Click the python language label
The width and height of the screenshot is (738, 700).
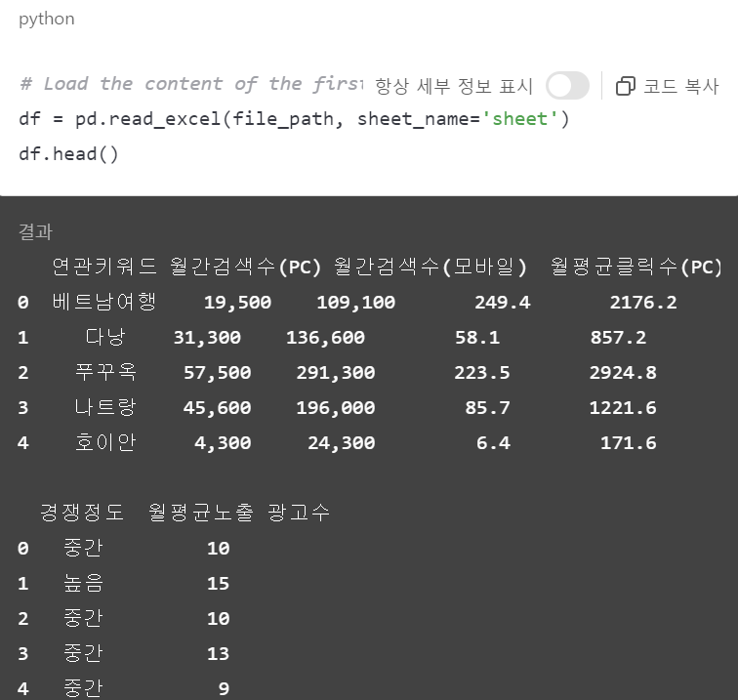(x=47, y=19)
